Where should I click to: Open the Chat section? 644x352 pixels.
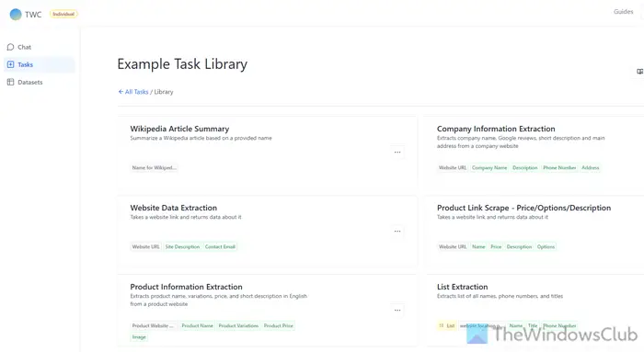[39, 47]
